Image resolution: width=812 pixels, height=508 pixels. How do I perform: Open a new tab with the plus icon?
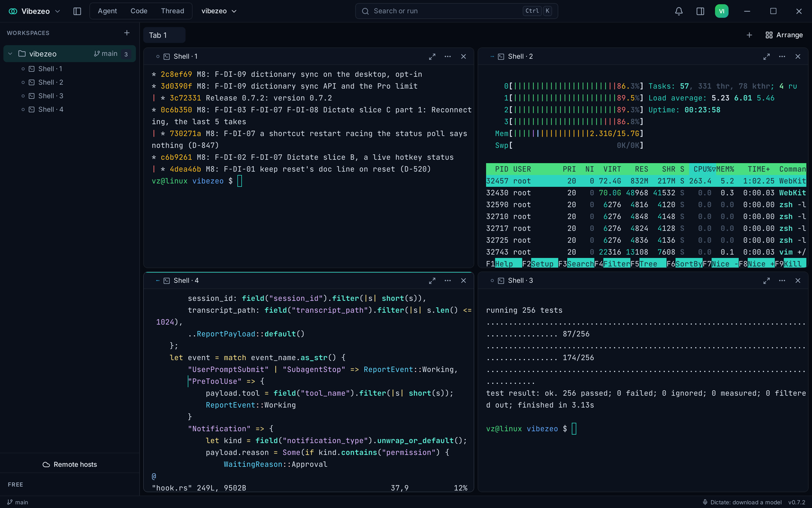pyautogui.click(x=749, y=35)
